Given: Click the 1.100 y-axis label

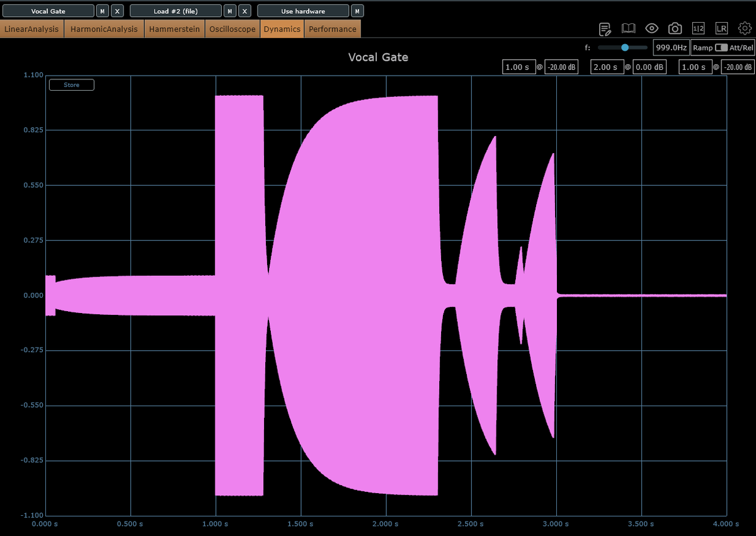Looking at the screenshot, I should tap(33, 75).
